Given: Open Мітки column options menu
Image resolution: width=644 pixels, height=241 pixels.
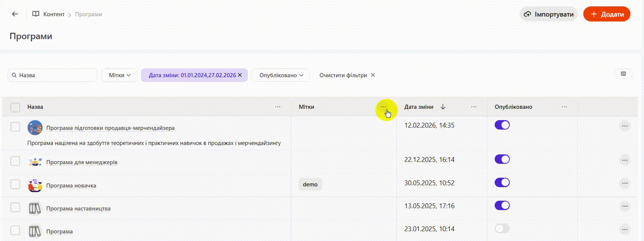Looking at the screenshot, I should pyautogui.click(x=383, y=107).
